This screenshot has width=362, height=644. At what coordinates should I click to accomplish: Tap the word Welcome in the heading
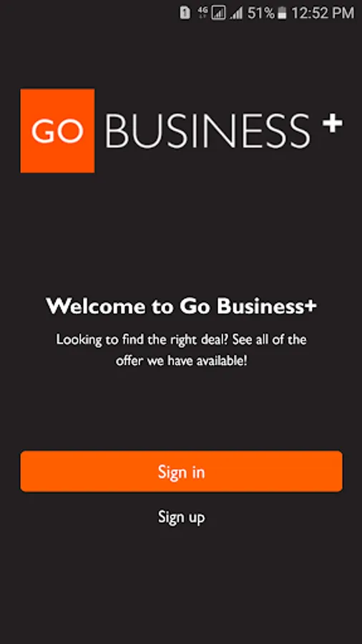(x=96, y=306)
